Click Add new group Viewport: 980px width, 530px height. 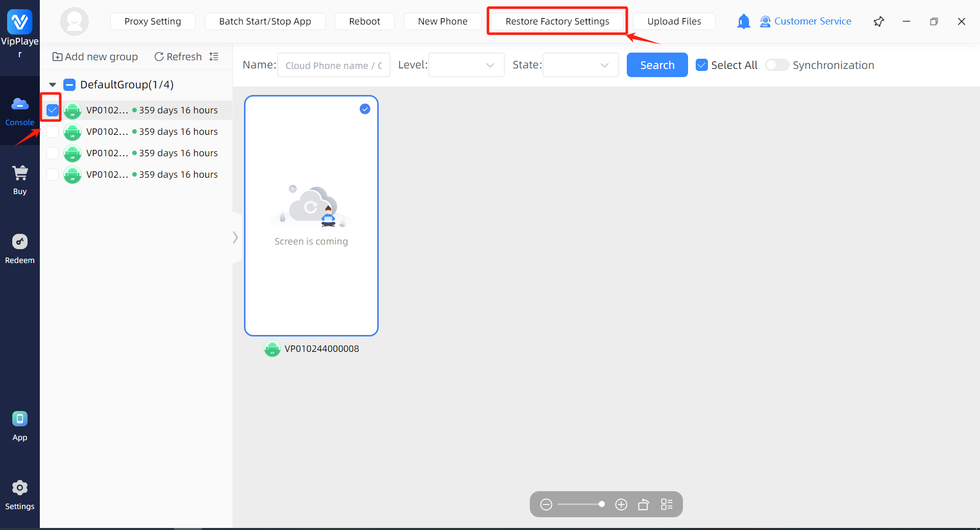pyautogui.click(x=95, y=57)
